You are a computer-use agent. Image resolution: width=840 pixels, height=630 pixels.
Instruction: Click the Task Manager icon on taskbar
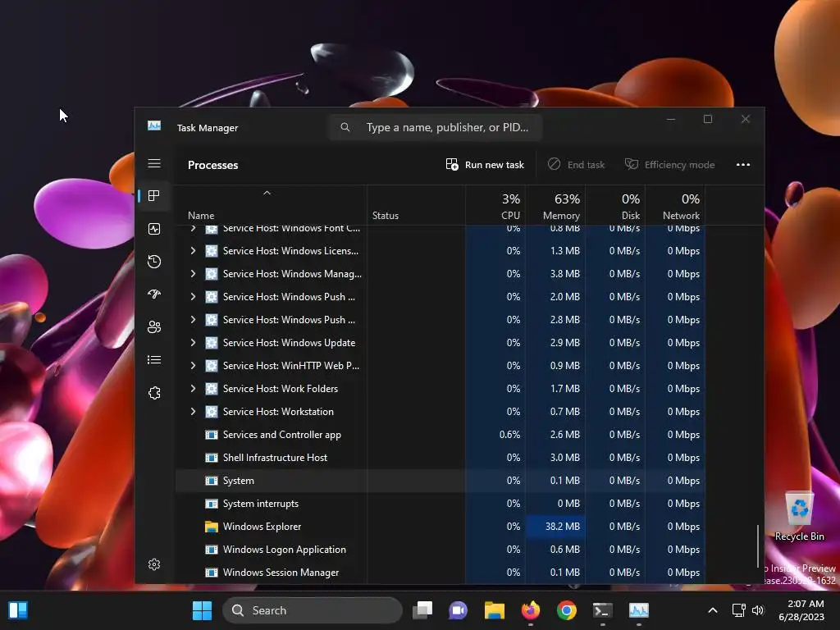[x=638, y=610]
